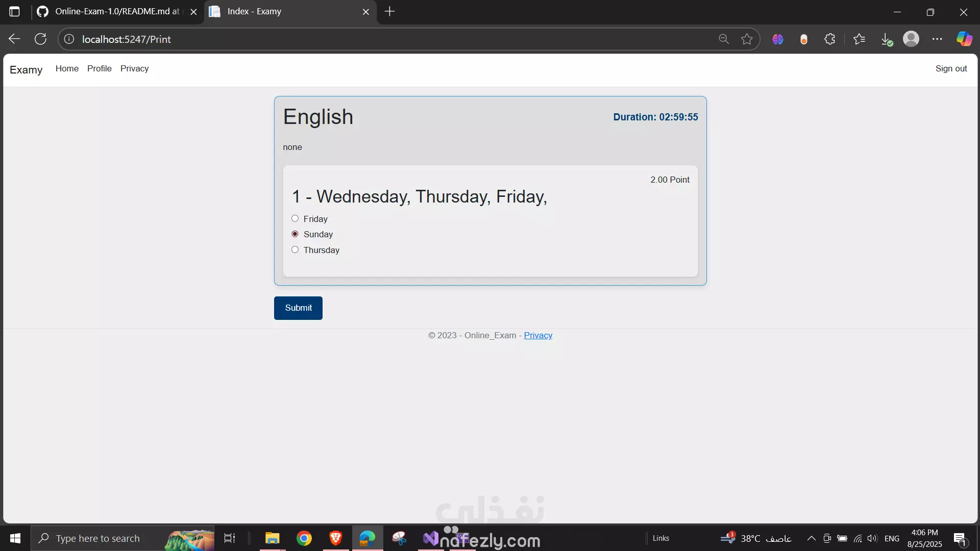Click the taskbar search box
This screenshot has height=551, width=980.
coord(123,538)
